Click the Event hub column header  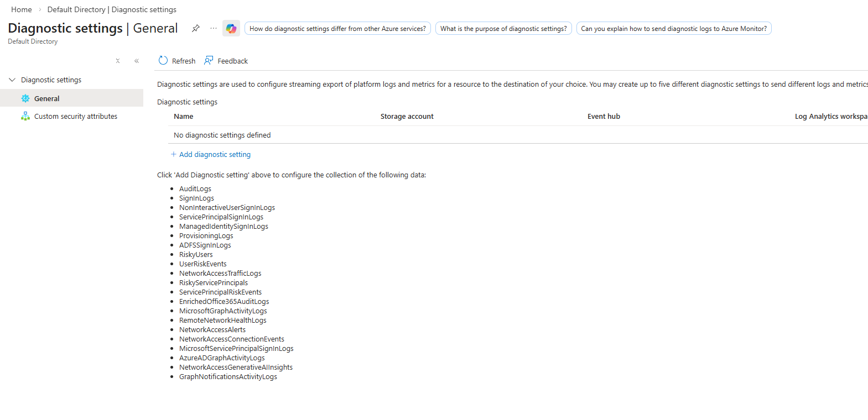tap(604, 116)
